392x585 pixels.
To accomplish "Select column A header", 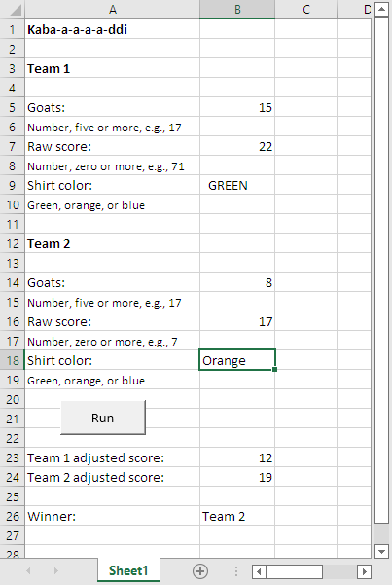I will click(112, 10).
